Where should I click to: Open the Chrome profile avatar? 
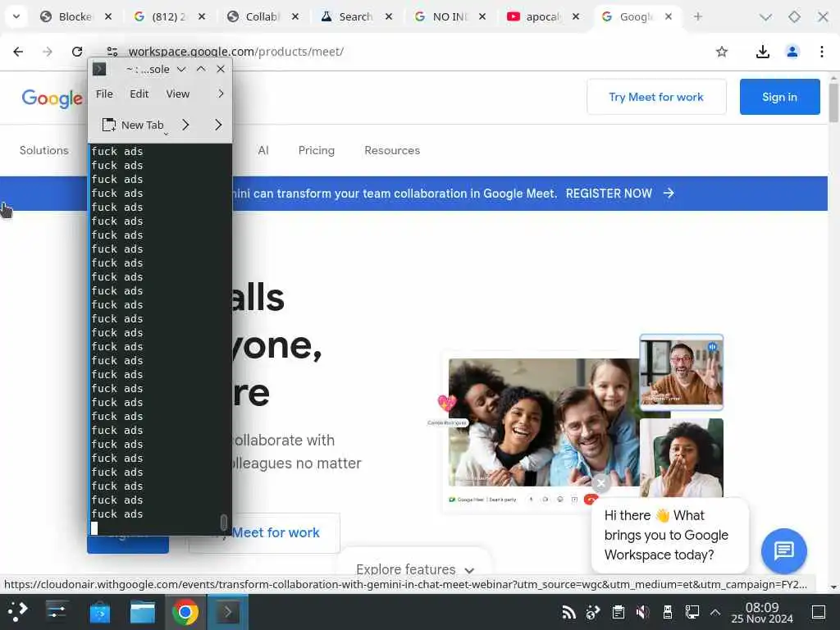792,52
